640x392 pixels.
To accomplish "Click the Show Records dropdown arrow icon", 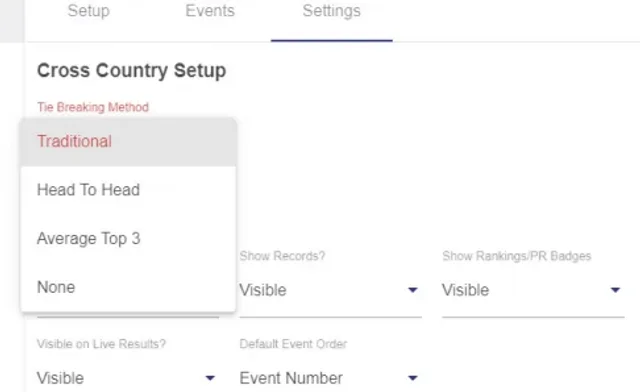I will point(413,290).
